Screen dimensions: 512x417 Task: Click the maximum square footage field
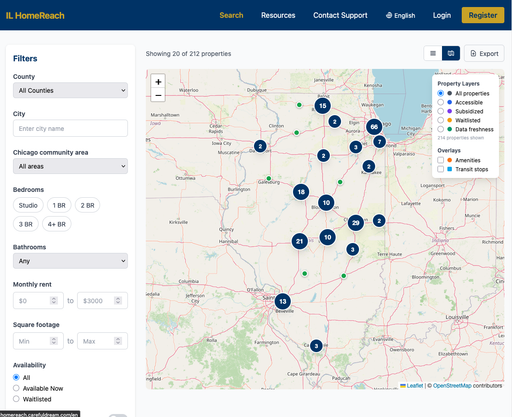pos(102,341)
